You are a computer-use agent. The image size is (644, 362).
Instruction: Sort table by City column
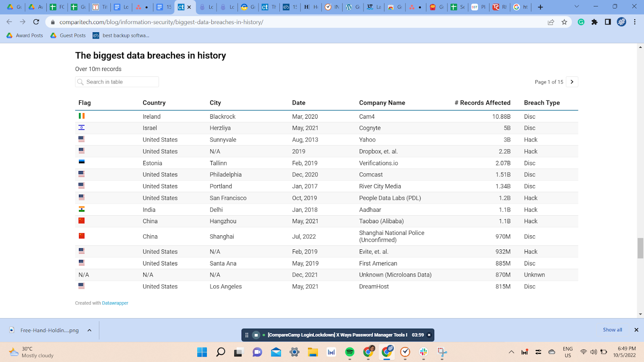pos(215,103)
